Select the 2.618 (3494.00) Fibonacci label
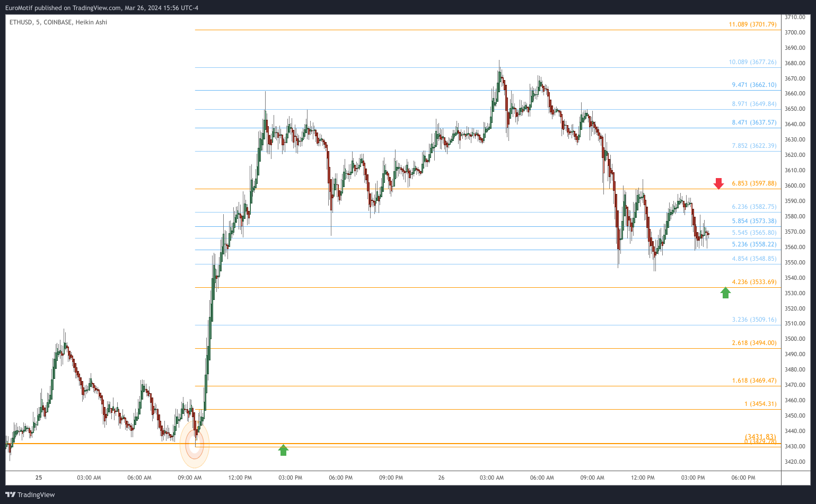Viewport: 816px width, 504px height. pos(754,343)
